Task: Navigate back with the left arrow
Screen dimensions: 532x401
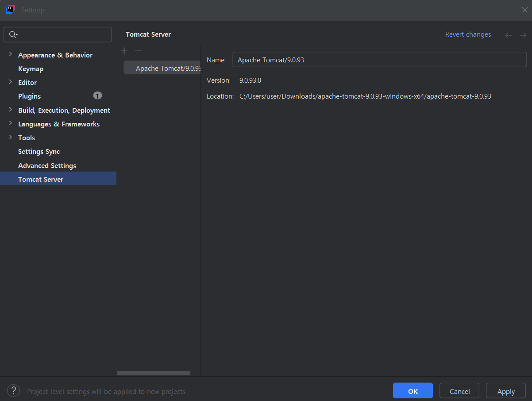Action: (x=509, y=35)
